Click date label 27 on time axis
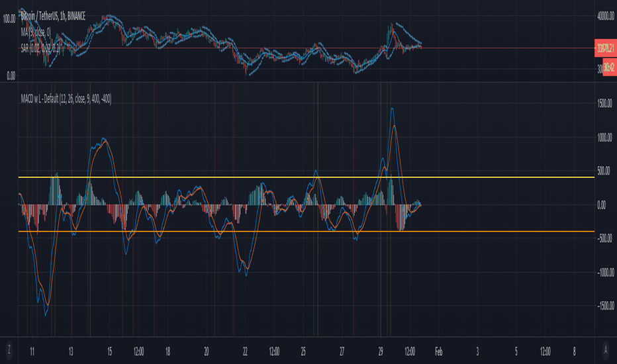Image resolution: width=617 pixels, height=364 pixels. click(x=342, y=351)
